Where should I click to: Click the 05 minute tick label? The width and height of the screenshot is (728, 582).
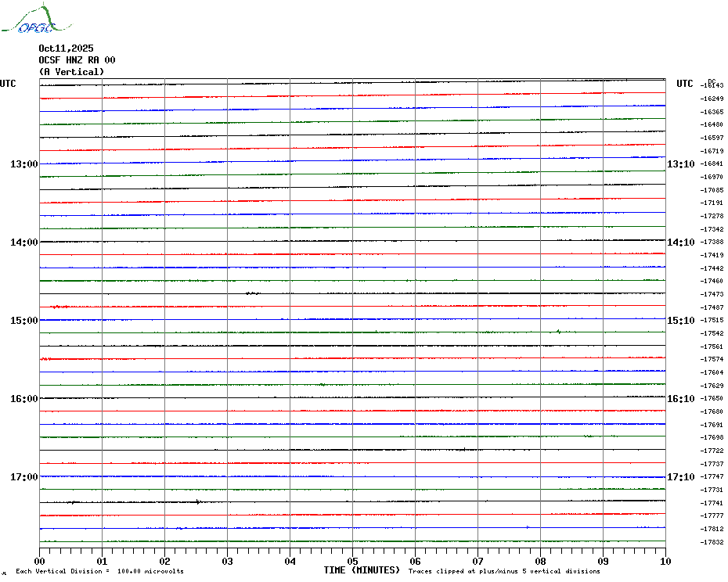pyautogui.click(x=352, y=561)
